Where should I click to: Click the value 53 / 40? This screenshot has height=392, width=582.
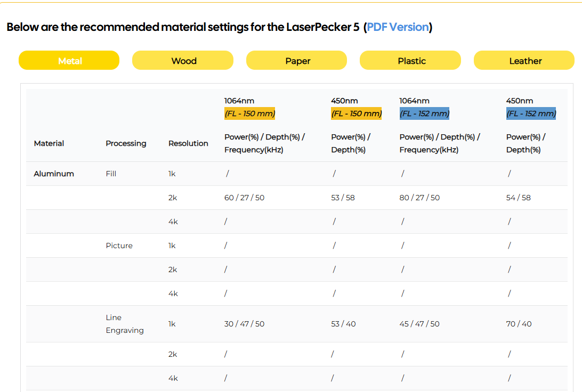point(343,324)
